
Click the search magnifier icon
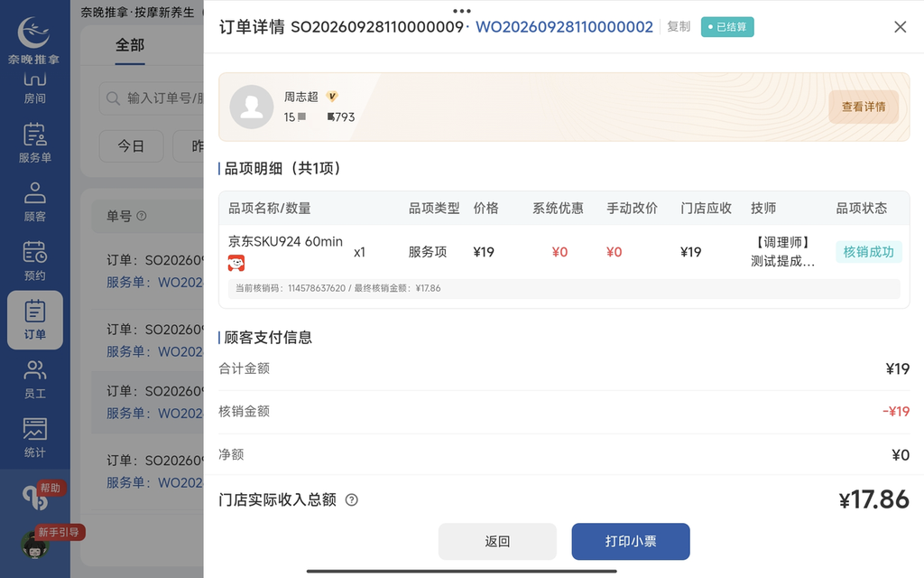click(113, 98)
